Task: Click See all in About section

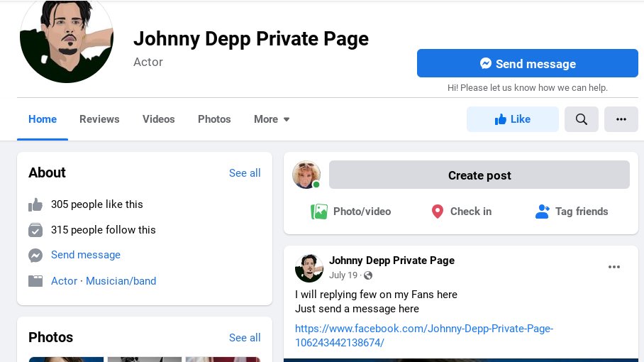Action: (x=245, y=173)
